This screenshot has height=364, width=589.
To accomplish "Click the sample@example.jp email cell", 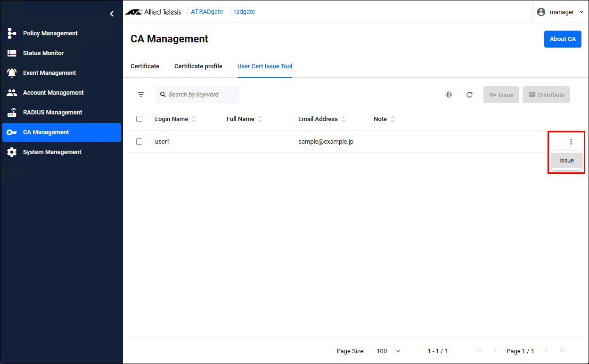I will [326, 142].
